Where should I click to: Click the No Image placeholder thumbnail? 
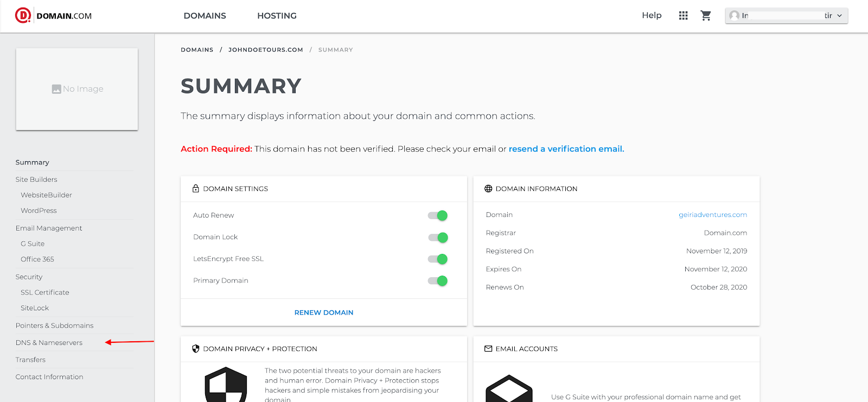pyautogui.click(x=77, y=89)
